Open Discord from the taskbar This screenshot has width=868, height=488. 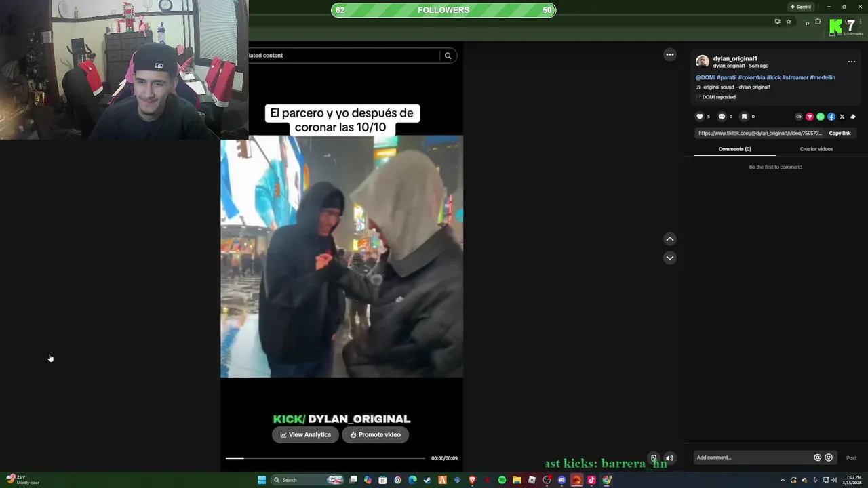(561, 480)
